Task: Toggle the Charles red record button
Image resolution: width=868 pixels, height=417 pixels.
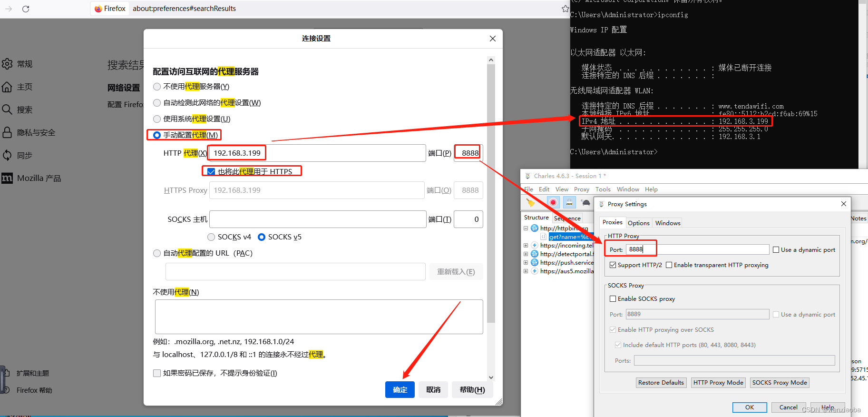Action: (553, 202)
